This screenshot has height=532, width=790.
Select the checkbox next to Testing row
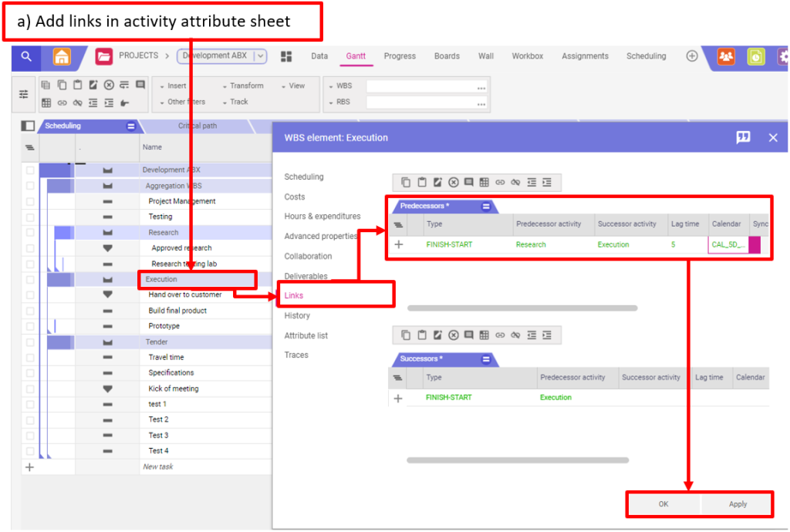(x=30, y=217)
